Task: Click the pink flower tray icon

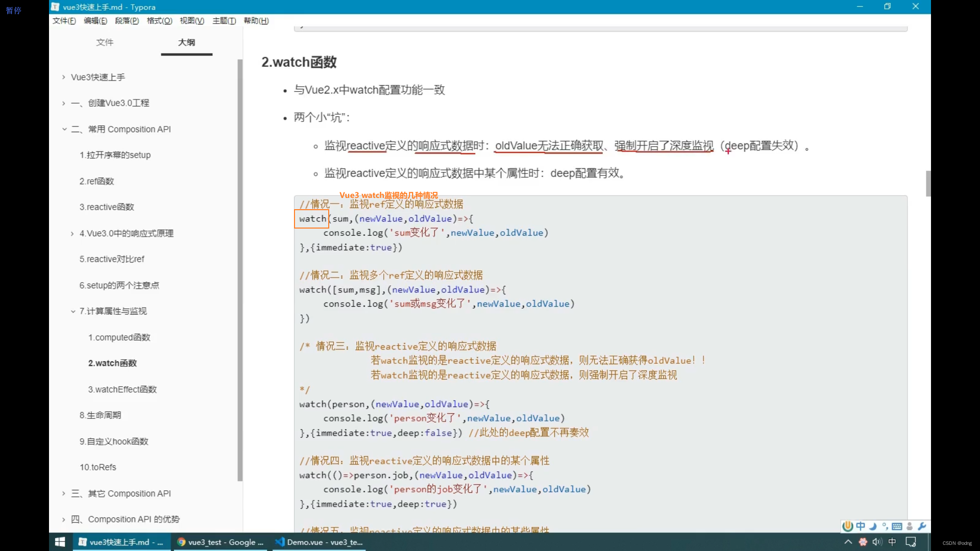Action: pos(863,542)
